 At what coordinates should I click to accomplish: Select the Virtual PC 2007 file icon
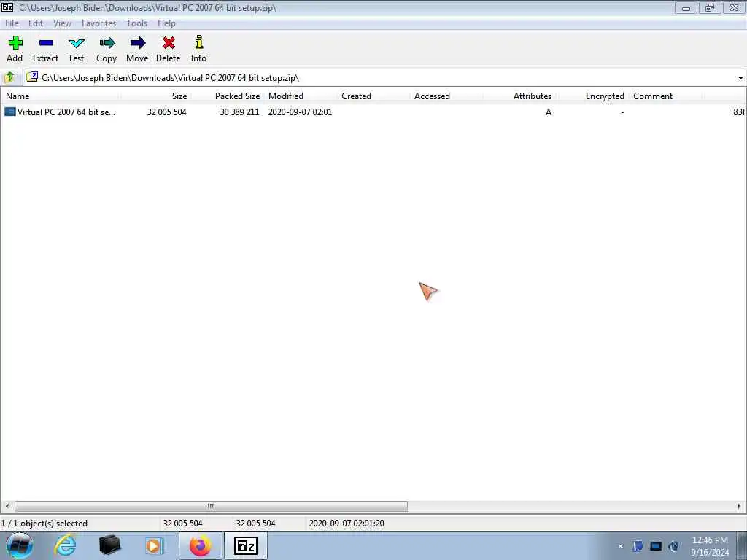pyautogui.click(x=10, y=112)
